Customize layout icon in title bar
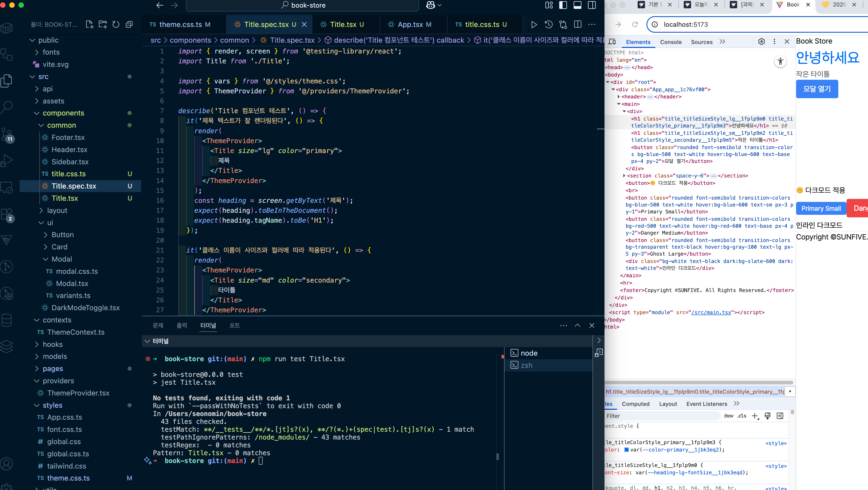868x490 pixels. pos(549,5)
